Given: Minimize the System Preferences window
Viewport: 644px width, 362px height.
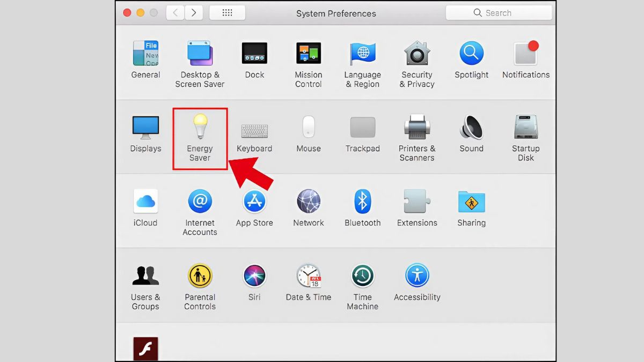Looking at the screenshot, I should click(141, 12).
